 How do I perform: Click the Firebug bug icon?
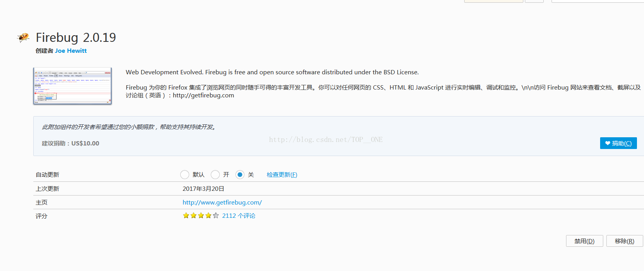24,38
